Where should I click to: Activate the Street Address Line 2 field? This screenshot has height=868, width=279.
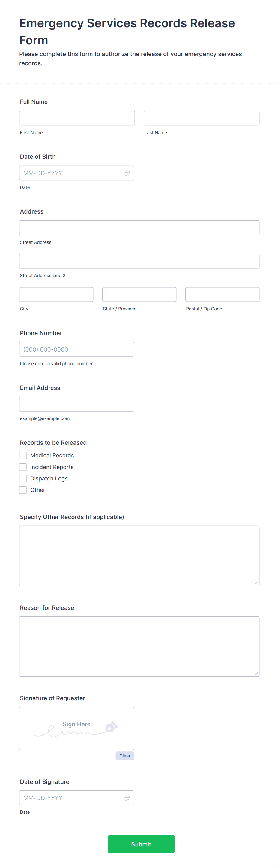139,261
